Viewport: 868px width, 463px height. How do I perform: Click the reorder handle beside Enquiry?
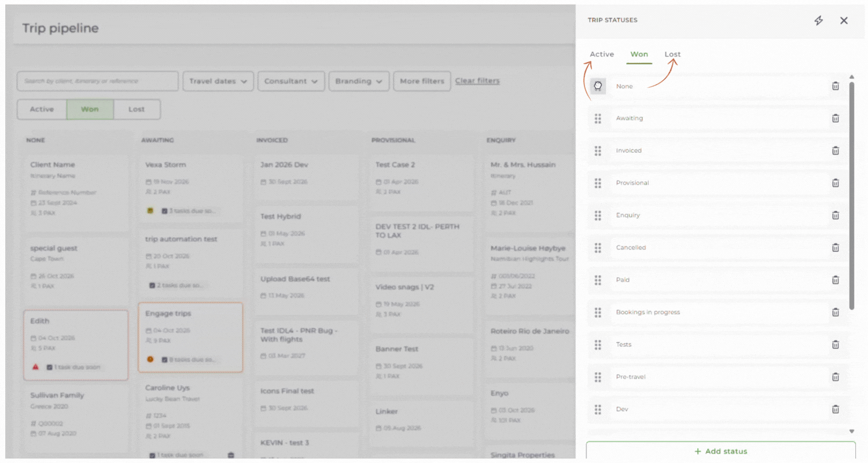pyautogui.click(x=598, y=215)
